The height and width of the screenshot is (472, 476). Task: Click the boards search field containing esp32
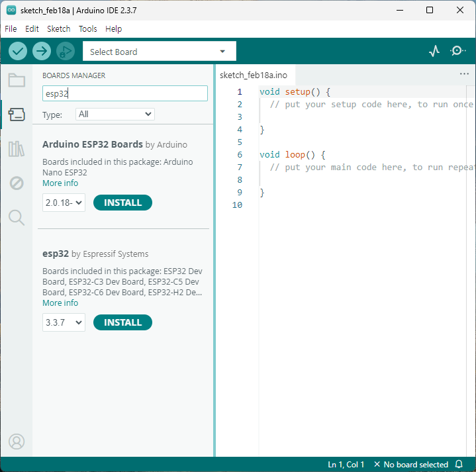coord(125,93)
